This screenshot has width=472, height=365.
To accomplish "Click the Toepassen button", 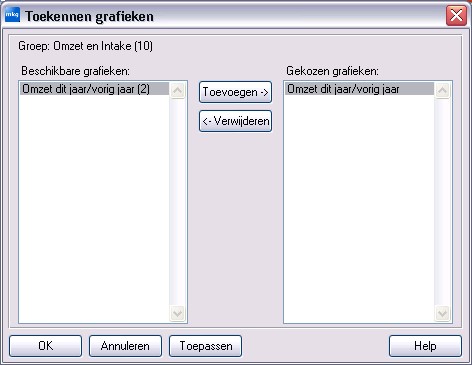I will (205, 346).
